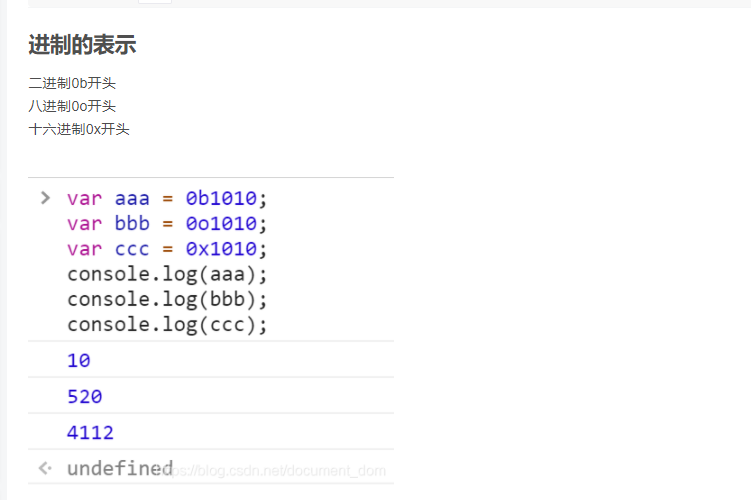Viewport: 751px width, 500px height.
Task: Click the console.log(aaa) statement
Action: pos(167,273)
